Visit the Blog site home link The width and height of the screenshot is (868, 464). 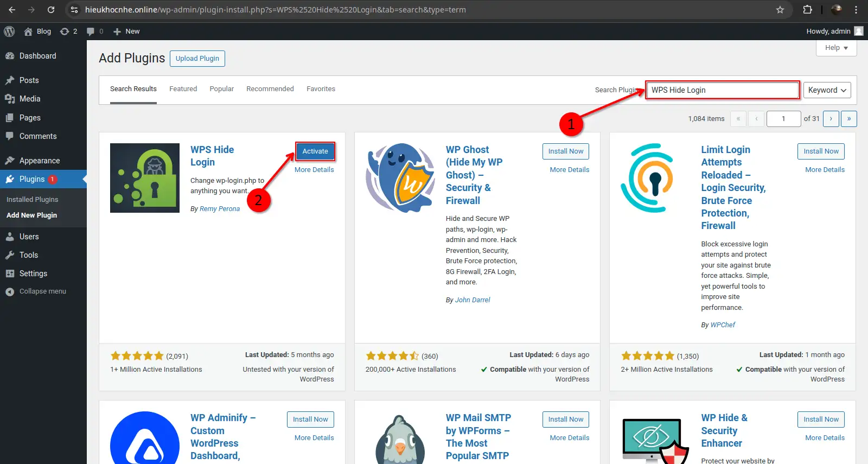pos(37,31)
